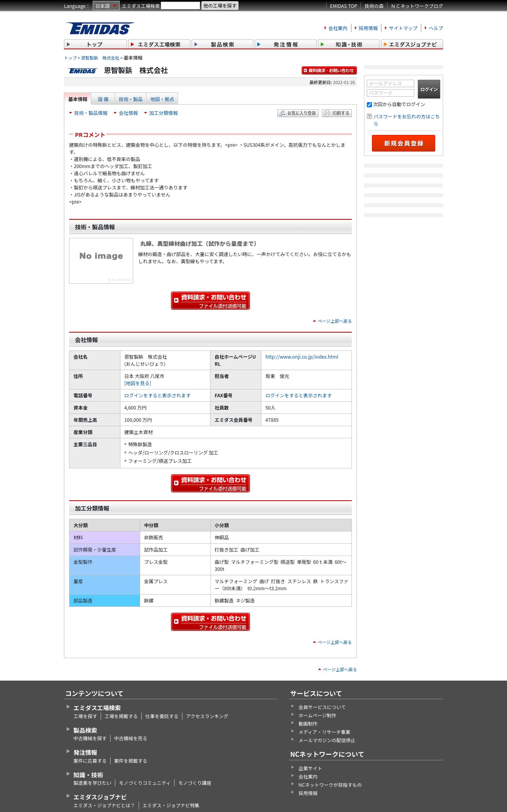Open NCネットワークブログ link
Screen dimensions: 507x812
[417, 6]
